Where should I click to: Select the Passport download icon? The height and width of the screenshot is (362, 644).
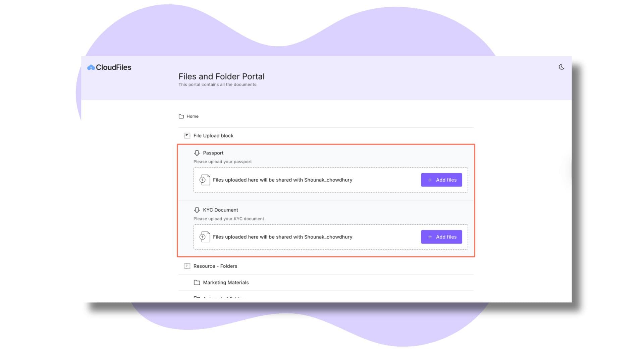(197, 153)
